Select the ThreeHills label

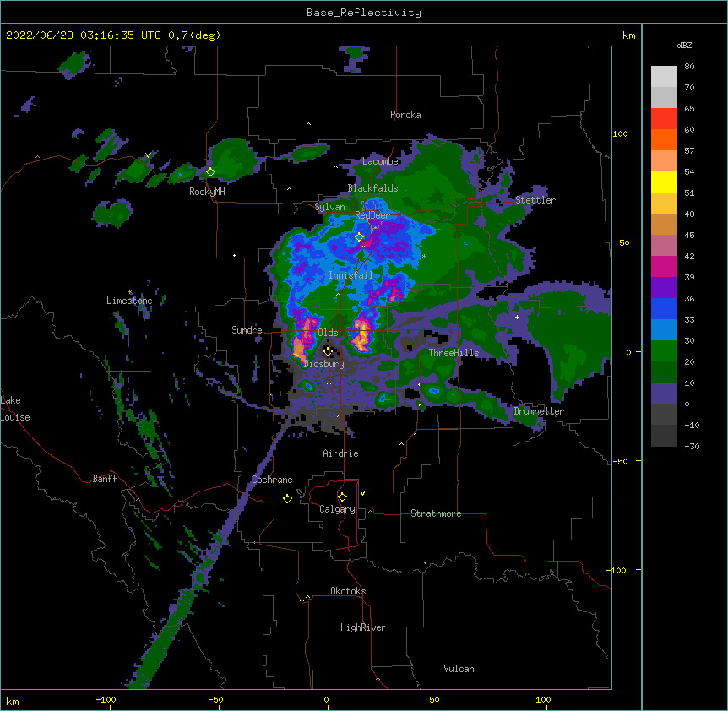(454, 353)
